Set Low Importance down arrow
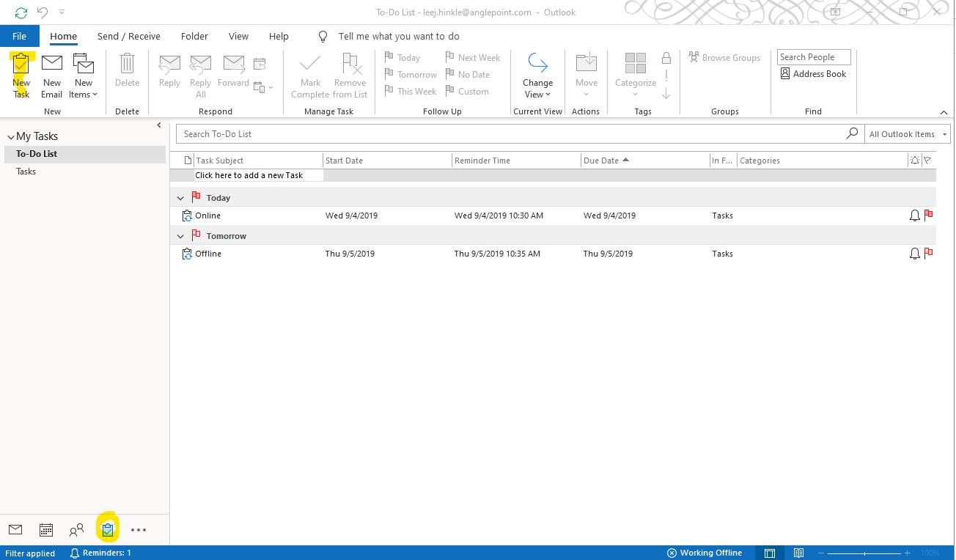The image size is (956, 560). click(x=666, y=93)
